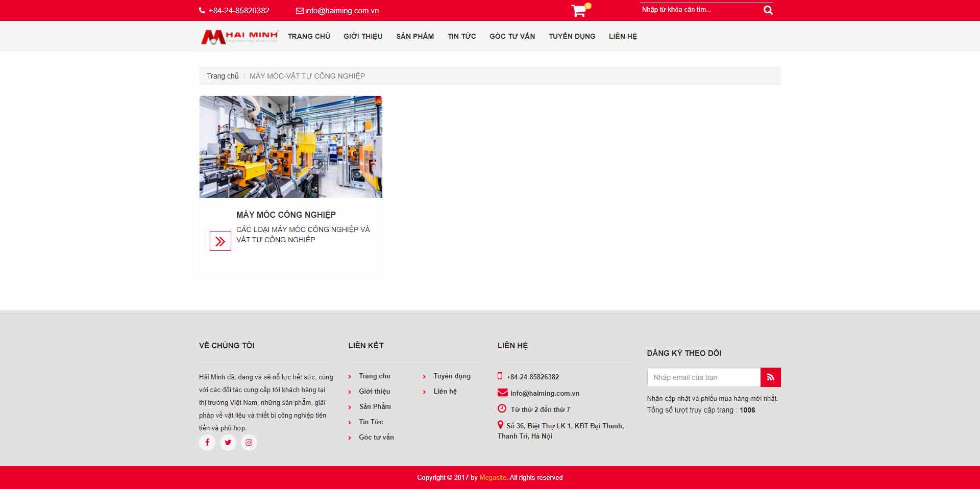
Task: Open the shopping cart icon
Action: (x=578, y=11)
